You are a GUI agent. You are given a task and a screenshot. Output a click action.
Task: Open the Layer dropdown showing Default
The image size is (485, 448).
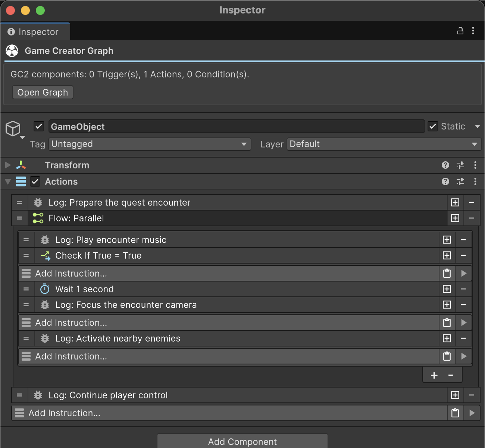(384, 144)
